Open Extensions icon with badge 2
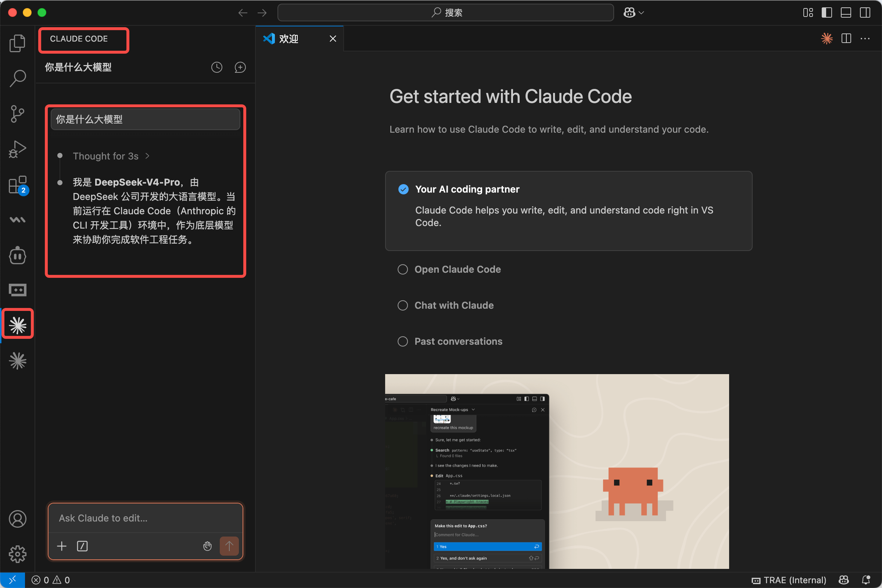Image resolution: width=882 pixels, height=588 pixels. point(17,184)
